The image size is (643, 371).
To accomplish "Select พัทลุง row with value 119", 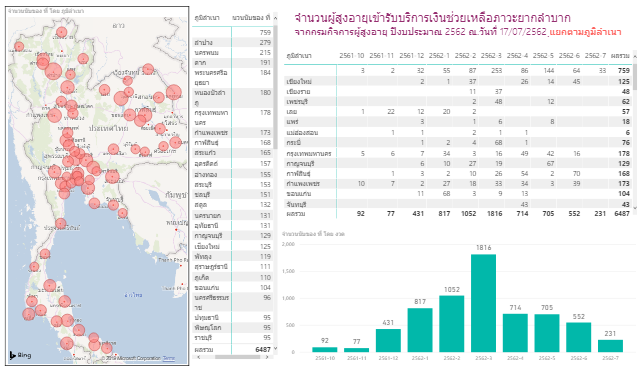I will 232,257.
